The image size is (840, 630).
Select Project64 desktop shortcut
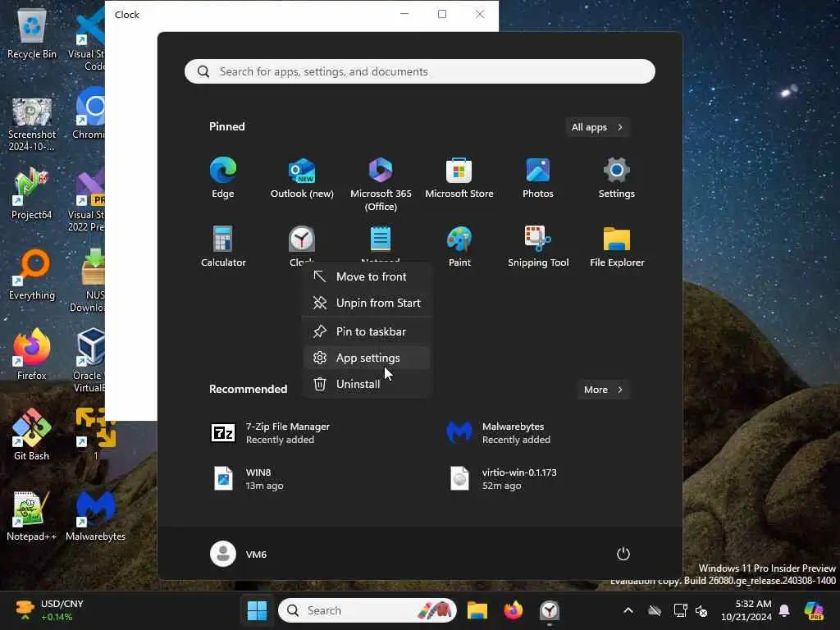point(32,194)
